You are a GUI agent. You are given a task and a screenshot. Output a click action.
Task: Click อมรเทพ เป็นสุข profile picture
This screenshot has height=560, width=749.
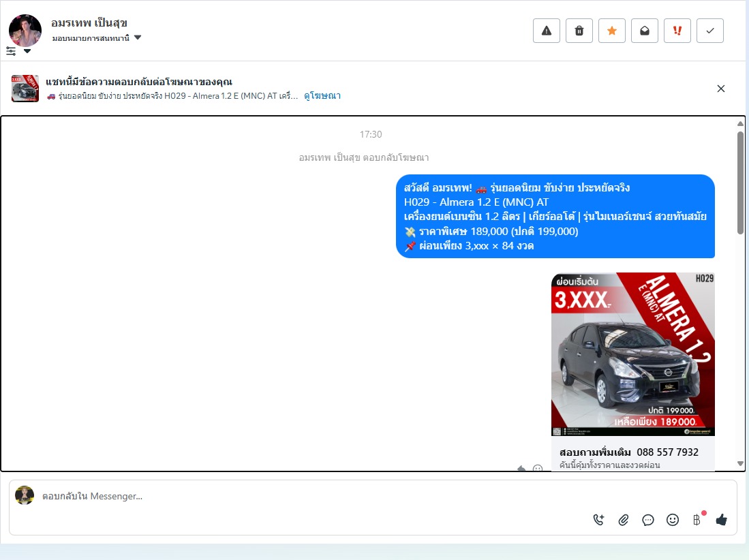click(25, 30)
